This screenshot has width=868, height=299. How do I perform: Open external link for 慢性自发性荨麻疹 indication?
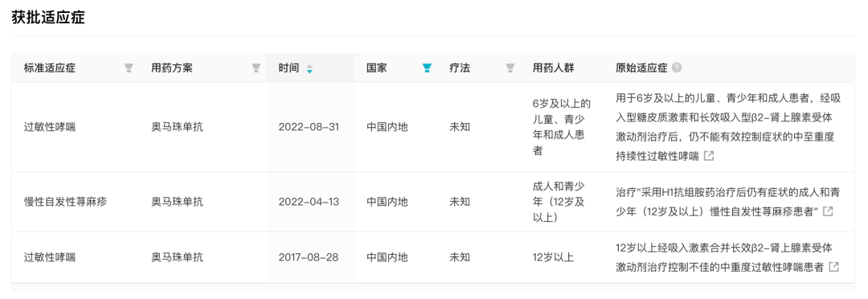pyautogui.click(x=828, y=211)
